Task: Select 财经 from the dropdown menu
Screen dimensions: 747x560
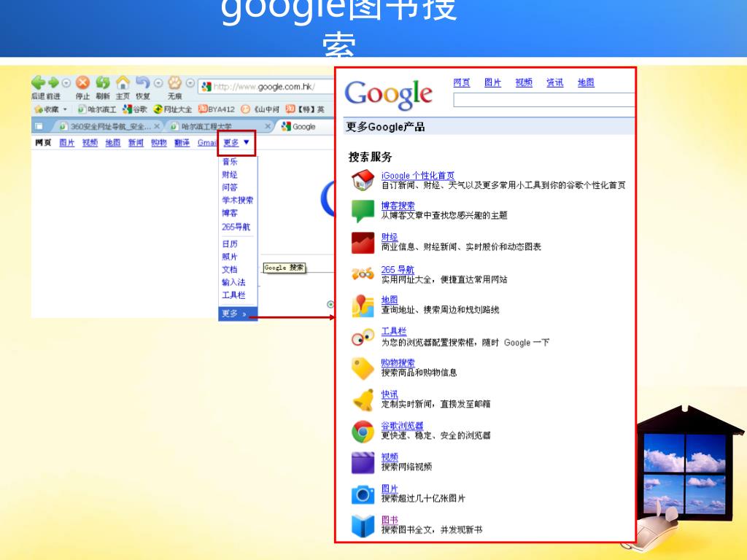Action: click(230, 175)
